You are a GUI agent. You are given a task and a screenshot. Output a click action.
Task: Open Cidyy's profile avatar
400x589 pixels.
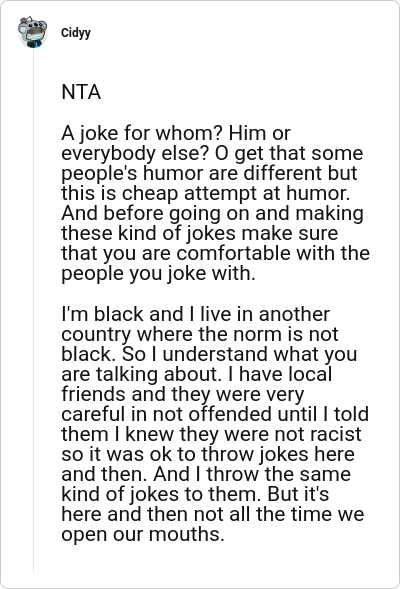(33, 32)
